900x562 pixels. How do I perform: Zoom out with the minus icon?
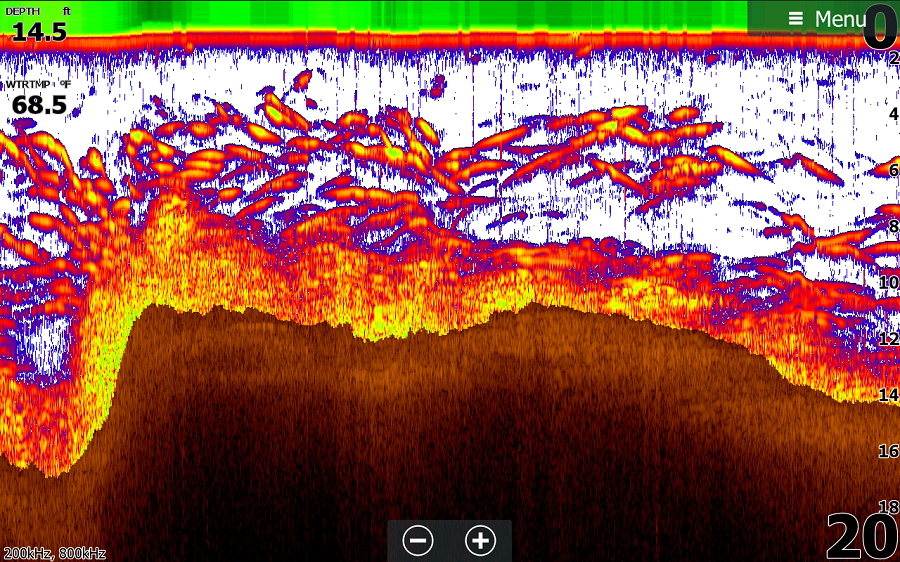(418, 541)
